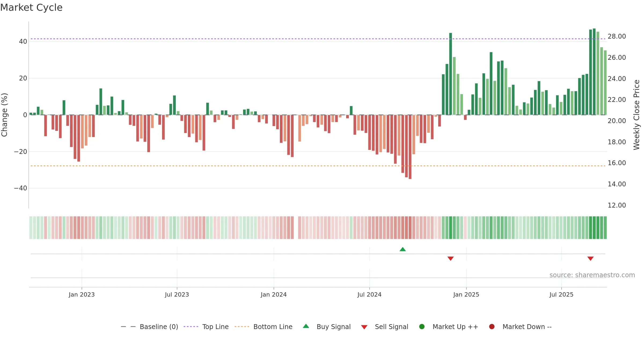Click the 20 tick on Change axis
This screenshot has width=644, height=362.
[x=23, y=78]
